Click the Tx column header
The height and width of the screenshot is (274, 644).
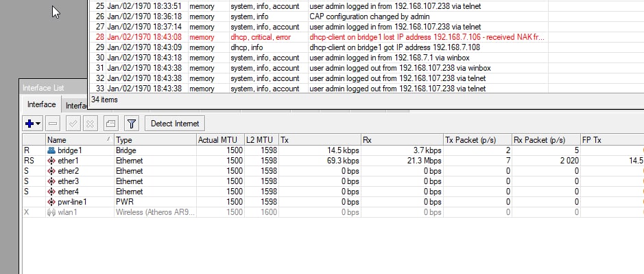click(320, 140)
